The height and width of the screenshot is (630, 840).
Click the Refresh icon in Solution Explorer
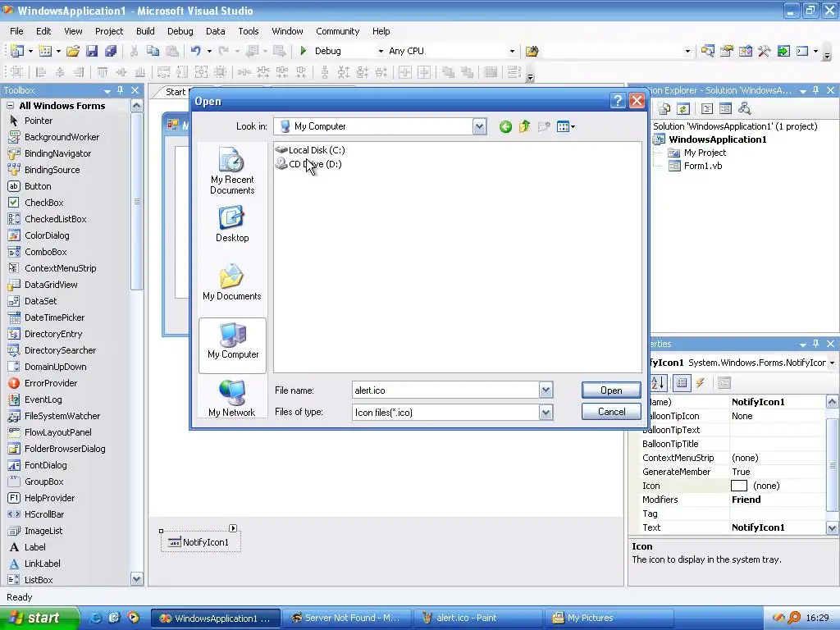coord(683,109)
